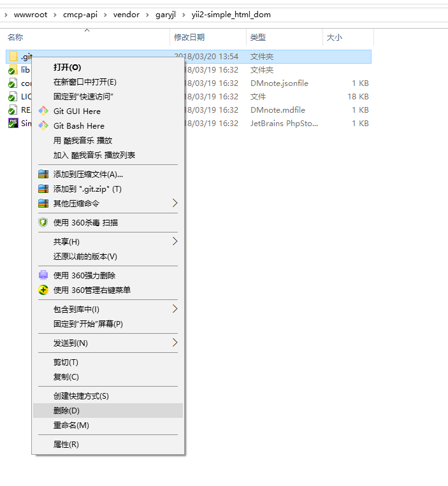Choose 创建快捷方式(S)
The image size is (448, 486).
108,396
